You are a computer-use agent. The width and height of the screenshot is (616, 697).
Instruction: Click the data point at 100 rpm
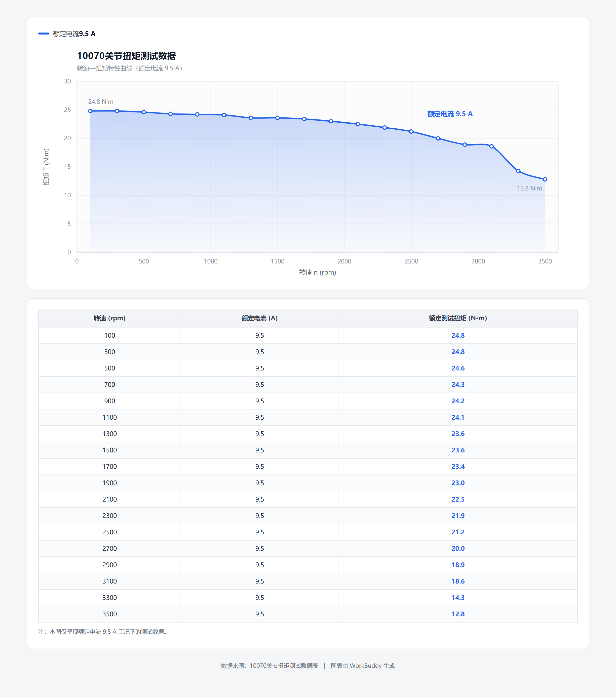coord(90,111)
